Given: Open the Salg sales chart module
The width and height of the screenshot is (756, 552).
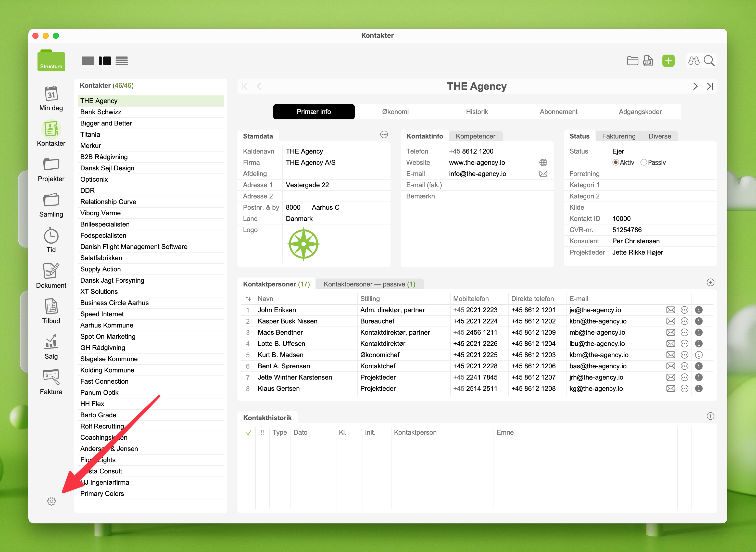Looking at the screenshot, I should (x=51, y=342).
